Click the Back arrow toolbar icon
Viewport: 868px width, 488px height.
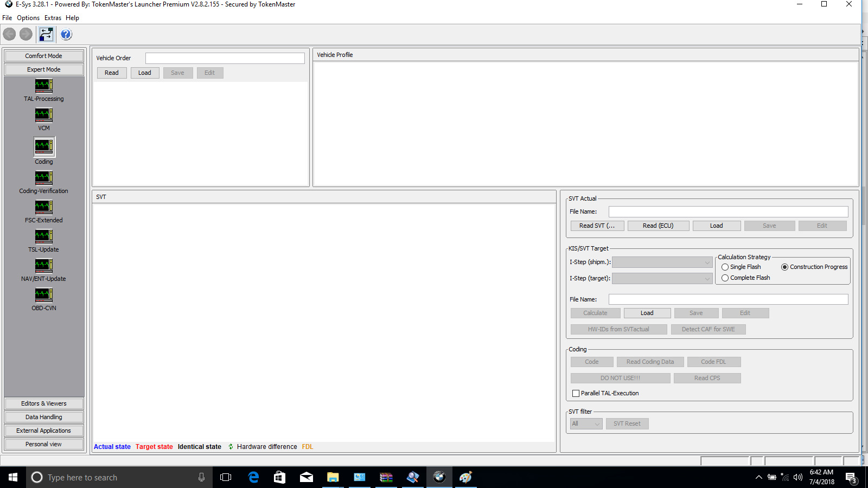click(10, 35)
